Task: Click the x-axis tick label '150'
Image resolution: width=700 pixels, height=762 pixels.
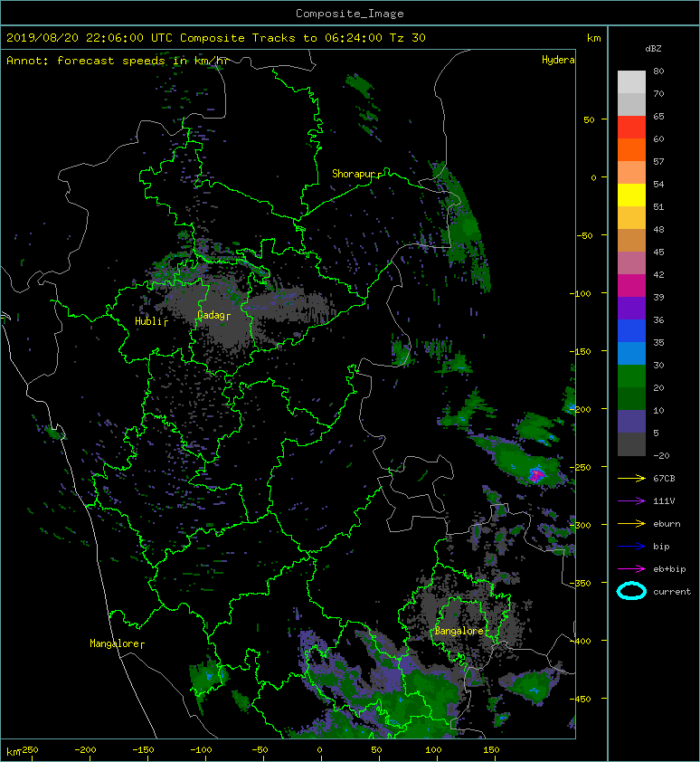Action: click(491, 750)
